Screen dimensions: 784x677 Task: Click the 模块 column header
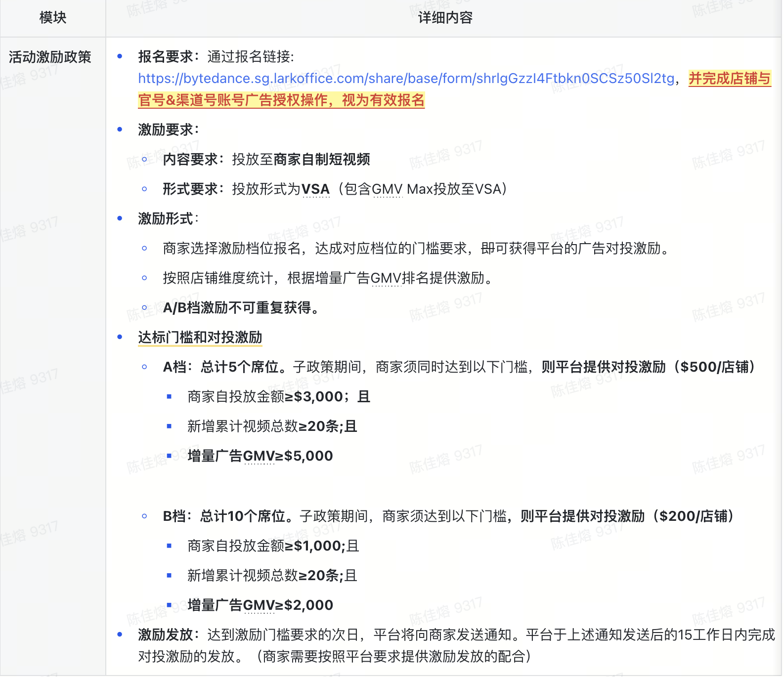52,18
